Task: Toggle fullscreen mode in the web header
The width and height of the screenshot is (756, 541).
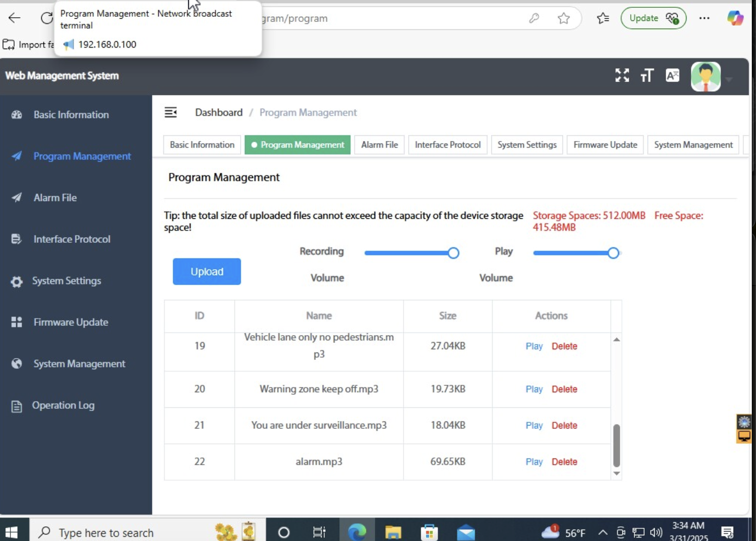Action: tap(622, 75)
